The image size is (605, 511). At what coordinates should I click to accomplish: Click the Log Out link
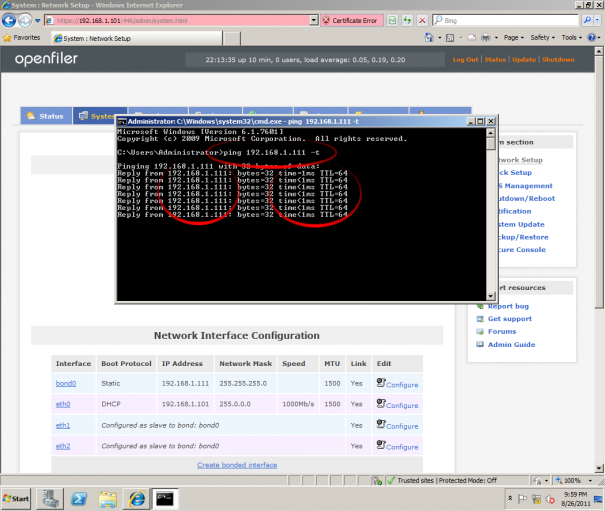coord(465,59)
